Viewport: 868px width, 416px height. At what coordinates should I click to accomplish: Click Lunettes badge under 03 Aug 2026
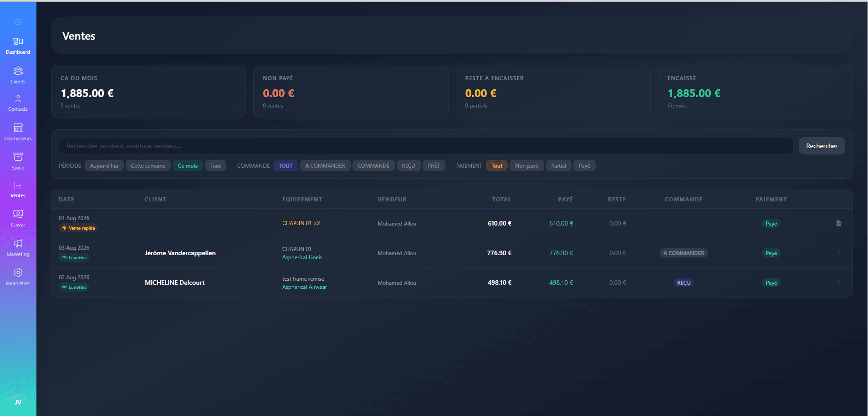point(74,257)
